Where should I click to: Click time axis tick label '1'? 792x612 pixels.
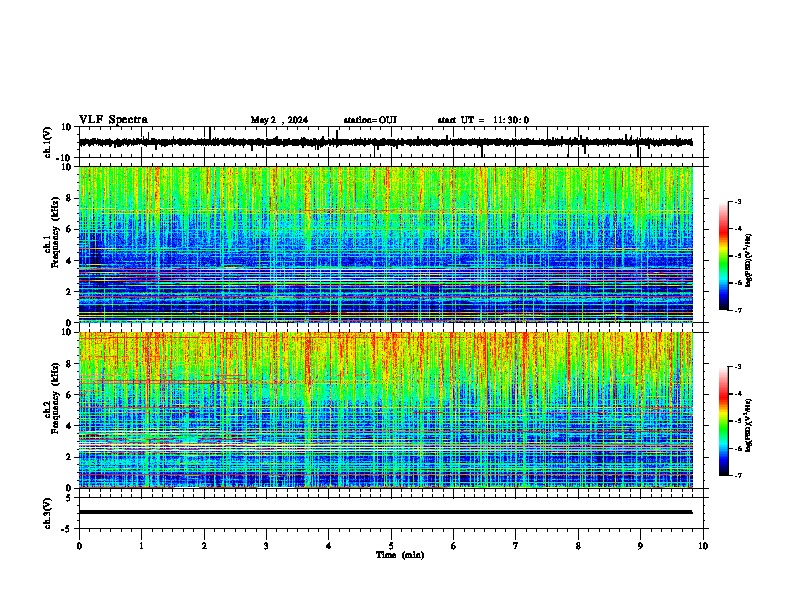pyautogui.click(x=141, y=546)
